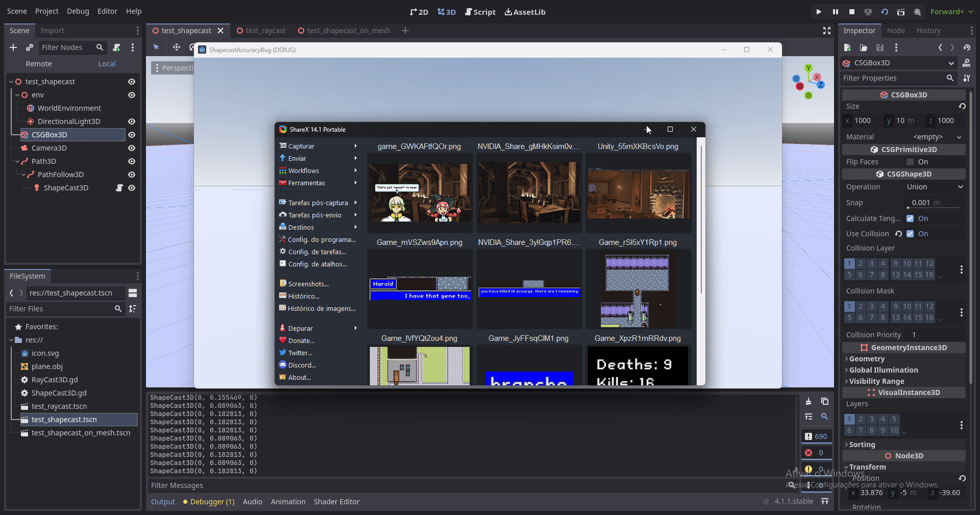Add a new child node in the Scene panel
Screen dimensions: 980x515
(x=13, y=47)
